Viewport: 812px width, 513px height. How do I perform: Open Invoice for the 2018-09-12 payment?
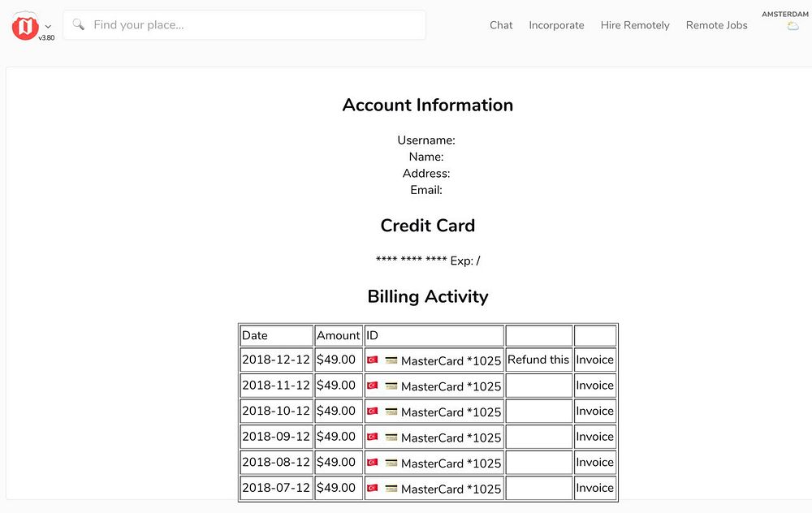click(x=594, y=437)
